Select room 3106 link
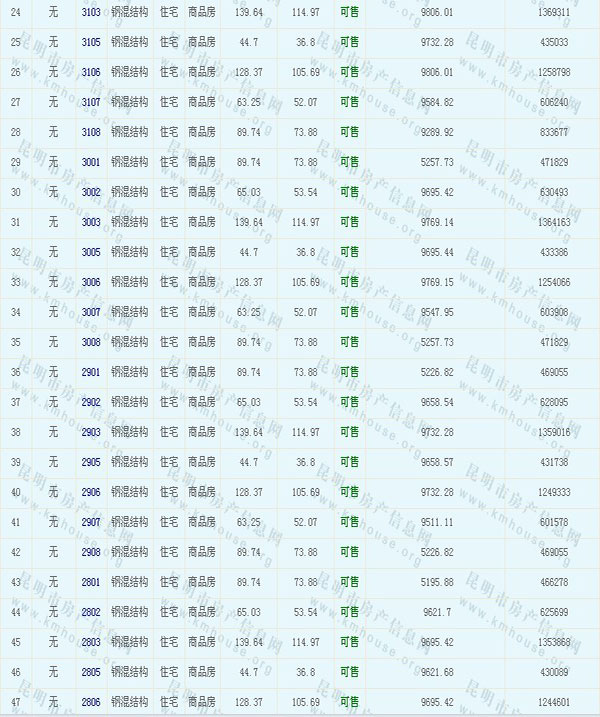The height and width of the screenshot is (717, 600). point(90,72)
